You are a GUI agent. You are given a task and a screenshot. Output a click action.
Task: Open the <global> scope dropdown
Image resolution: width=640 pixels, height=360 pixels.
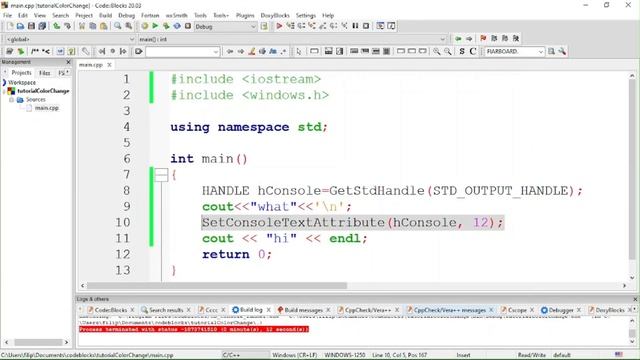click(132, 39)
